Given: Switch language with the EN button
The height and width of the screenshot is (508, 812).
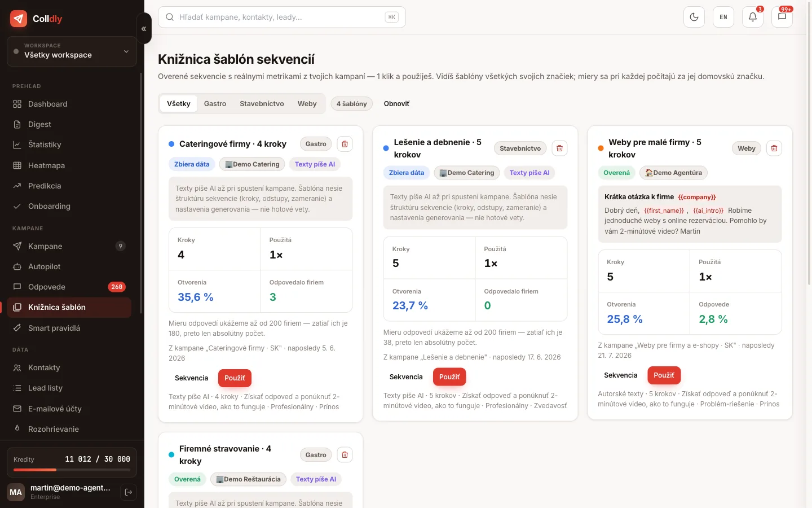Looking at the screenshot, I should click(723, 17).
